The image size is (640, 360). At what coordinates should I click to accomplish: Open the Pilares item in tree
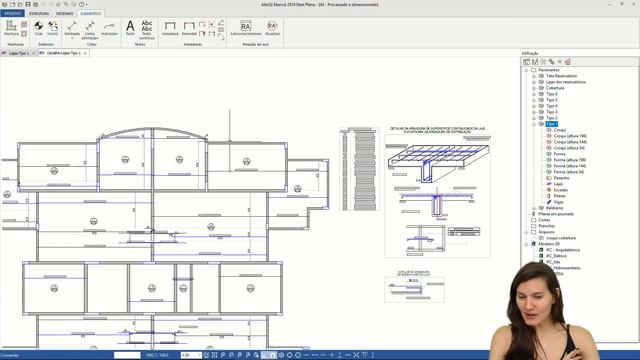tap(559, 196)
